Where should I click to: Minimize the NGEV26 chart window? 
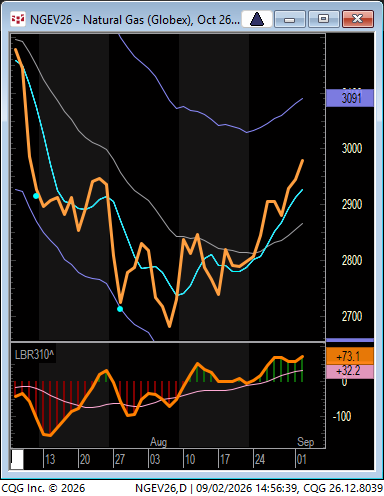coord(289,19)
